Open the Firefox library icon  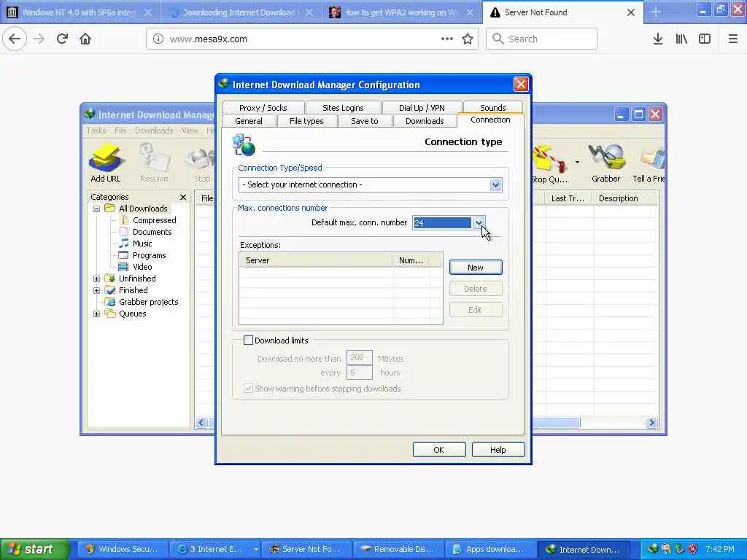coord(681,39)
